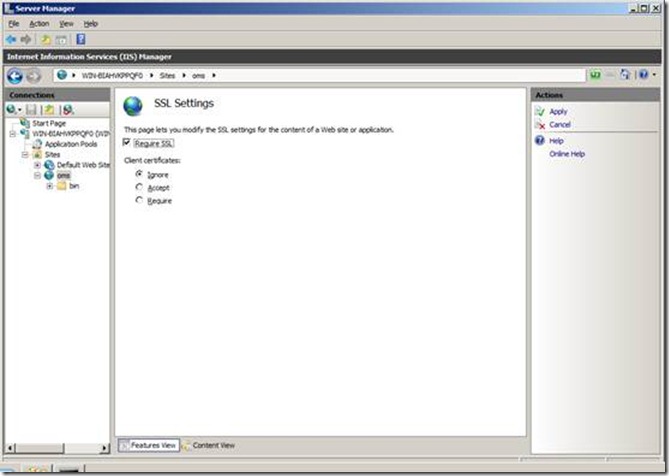Click the WIN-BIAHVKPPQFO breadcrumb text

[112, 75]
